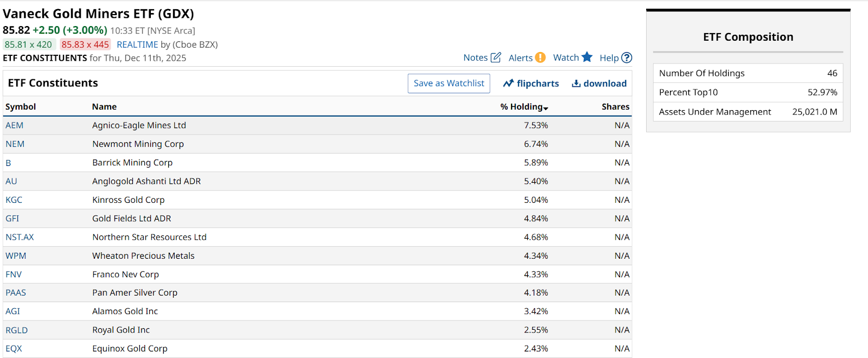The height and width of the screenshot is (358, 868).
Task: Click the RGLD ticker link
Action: [17, 330]
